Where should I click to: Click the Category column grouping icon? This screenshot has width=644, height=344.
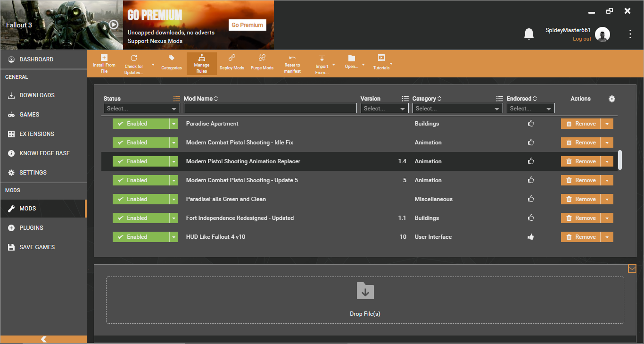500,99
